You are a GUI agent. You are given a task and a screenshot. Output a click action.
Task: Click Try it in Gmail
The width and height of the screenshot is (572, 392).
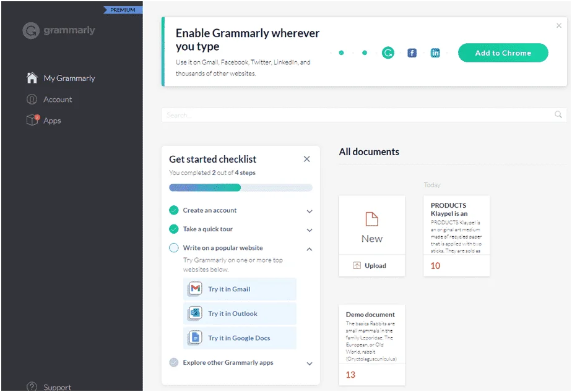pos(240,289)
